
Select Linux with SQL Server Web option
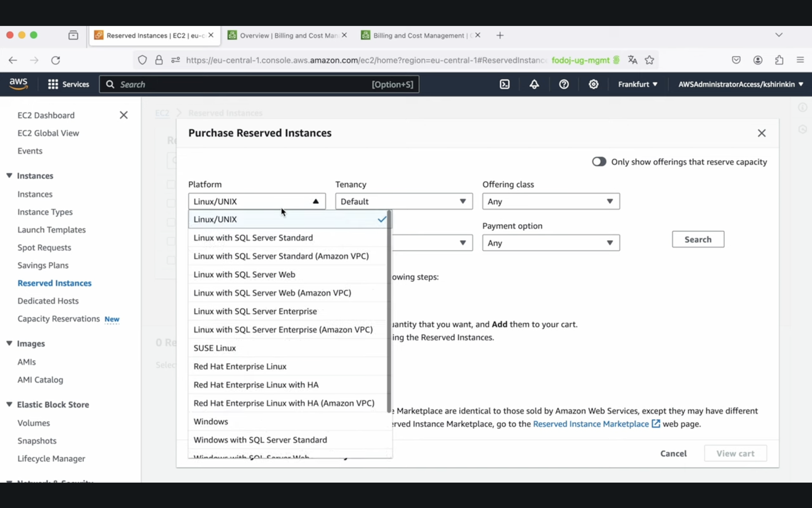[288, 274]
